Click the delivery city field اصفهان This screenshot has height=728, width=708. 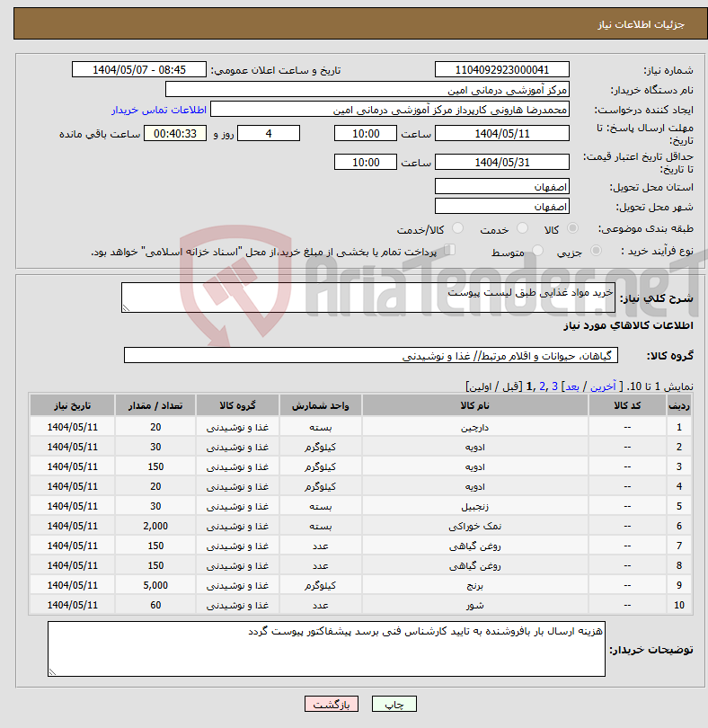point(502,206)
